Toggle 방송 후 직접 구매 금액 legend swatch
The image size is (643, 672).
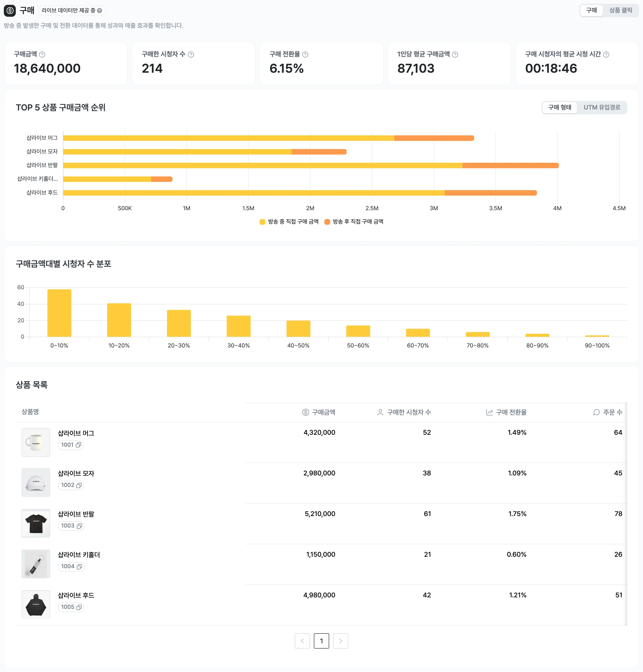[x=327, y=222]
